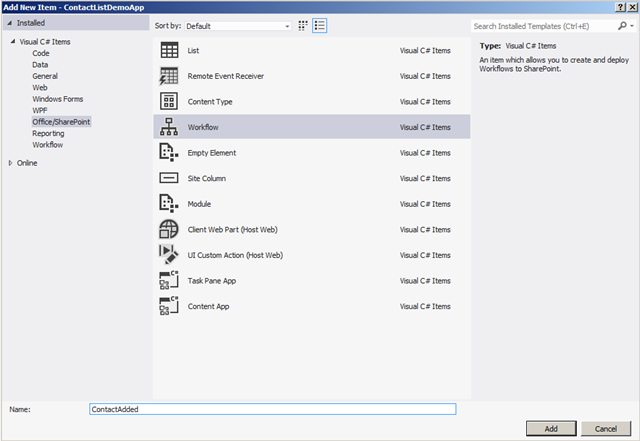640x441 pixels.
Task: Select the Empty Element template icon
Action: pyautogui.click(x=169, y=152)
